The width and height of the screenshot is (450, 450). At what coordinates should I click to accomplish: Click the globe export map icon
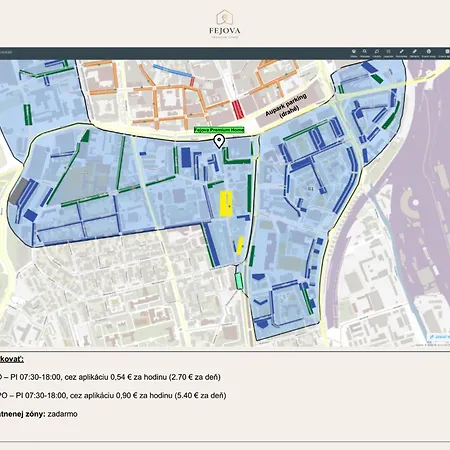(x=429, y=51)
